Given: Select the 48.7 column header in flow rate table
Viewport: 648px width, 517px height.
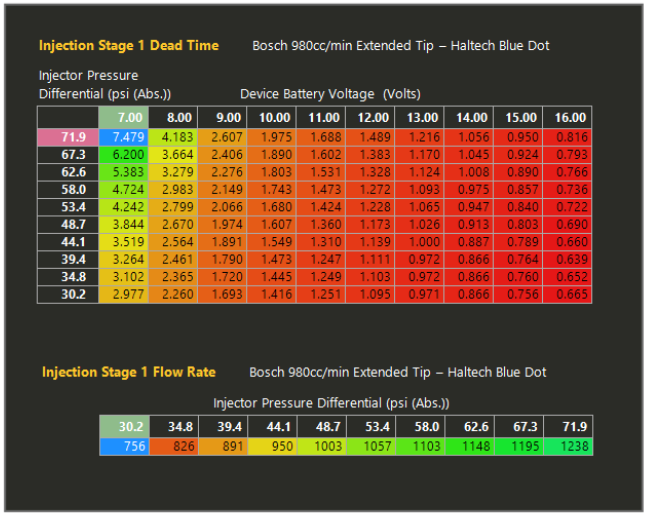Looking at the screenshot, I should [x=322, y=427].
